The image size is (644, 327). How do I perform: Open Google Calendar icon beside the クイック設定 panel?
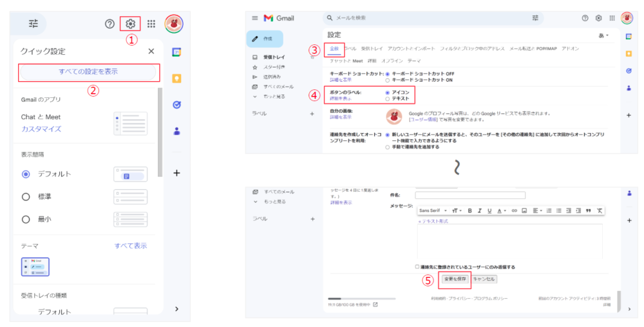(x=176, y=52)
